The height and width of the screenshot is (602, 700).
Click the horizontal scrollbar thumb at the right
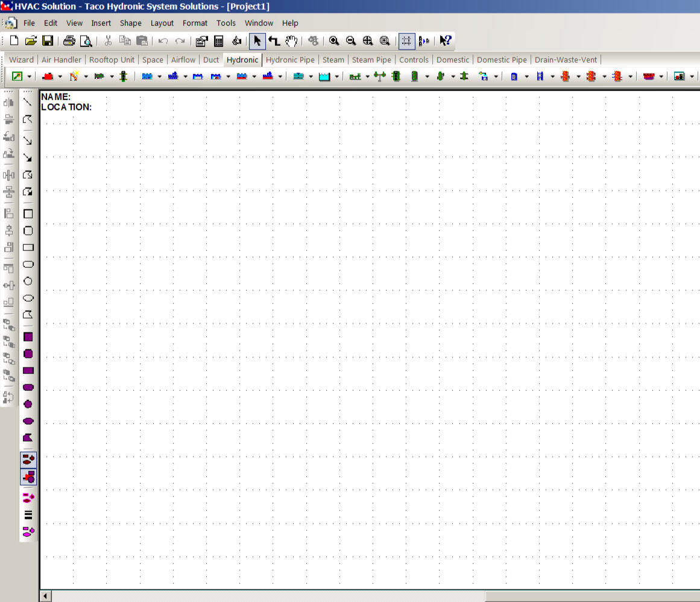[593, 596]
